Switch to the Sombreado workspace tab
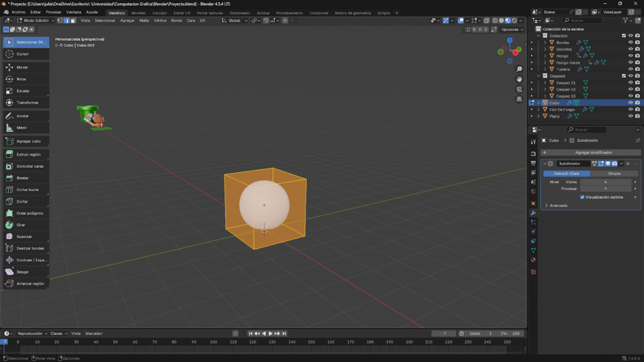This screenshot has width=644, height=362. [x=239, y=13]
